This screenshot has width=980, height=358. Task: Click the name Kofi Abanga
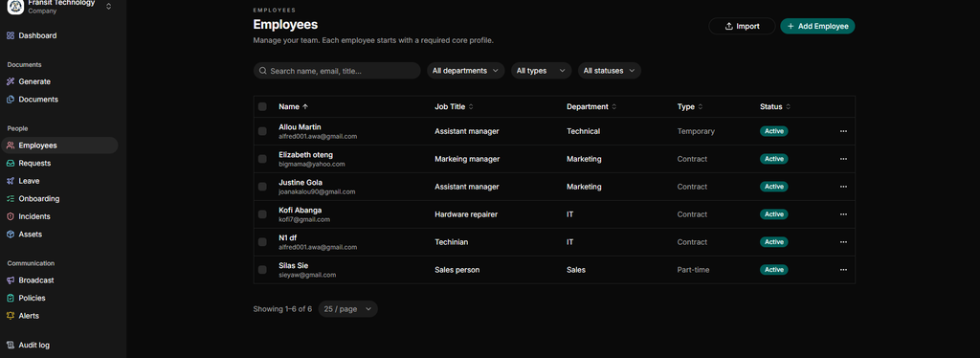point(300,210)
